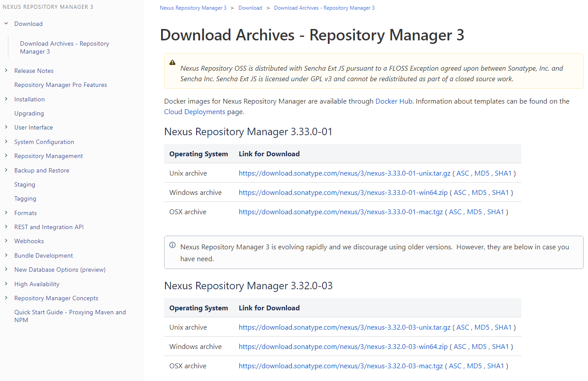Open the Cloud Deployments link
The width and height of the screenshot is (588, 381).
[194, 111]
